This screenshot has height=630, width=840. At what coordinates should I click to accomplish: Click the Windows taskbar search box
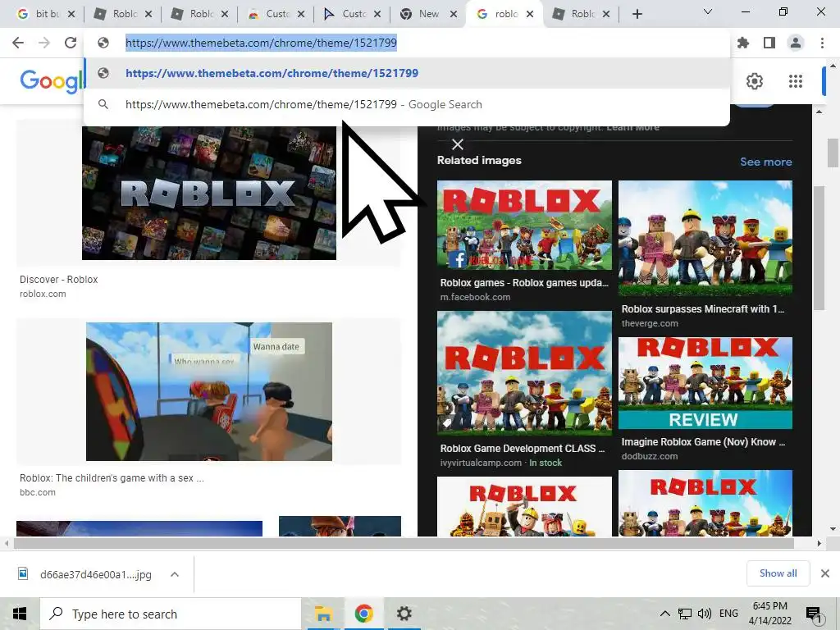tap(171, 614)
